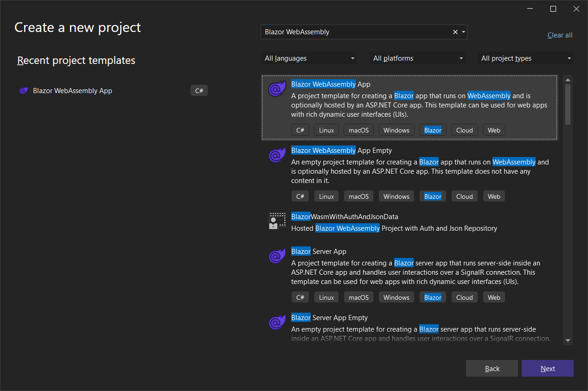Click the scroll up arrow of template list
588x391 pixels.
pyautogui.click(x=568, y=80)
